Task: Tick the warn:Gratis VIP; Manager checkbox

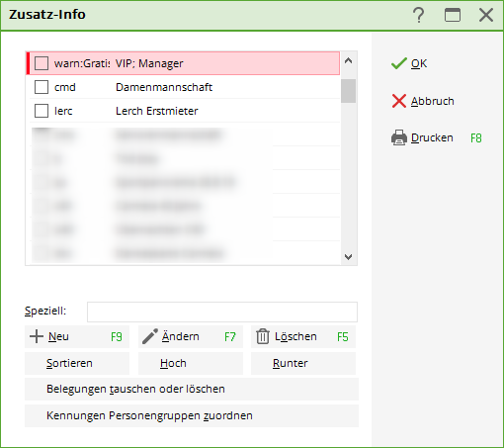Action: (42, 63)
